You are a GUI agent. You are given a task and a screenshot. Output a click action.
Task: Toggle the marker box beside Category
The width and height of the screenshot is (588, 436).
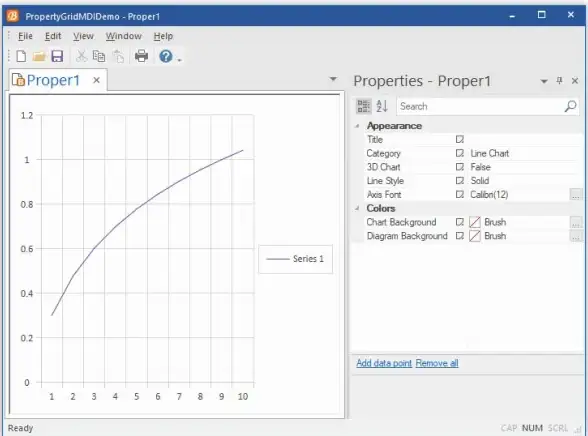click(460, 153)
